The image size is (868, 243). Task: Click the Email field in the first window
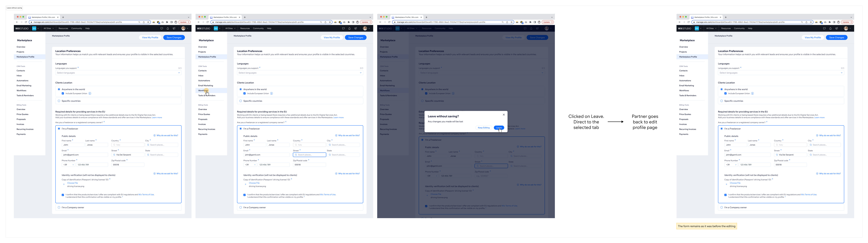(85, 155)
